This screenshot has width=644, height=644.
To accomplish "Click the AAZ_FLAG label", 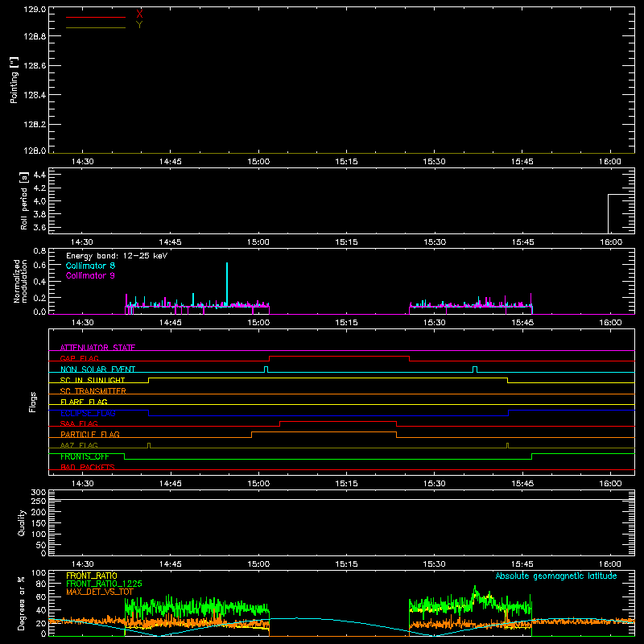I will [x=79, y=445].
